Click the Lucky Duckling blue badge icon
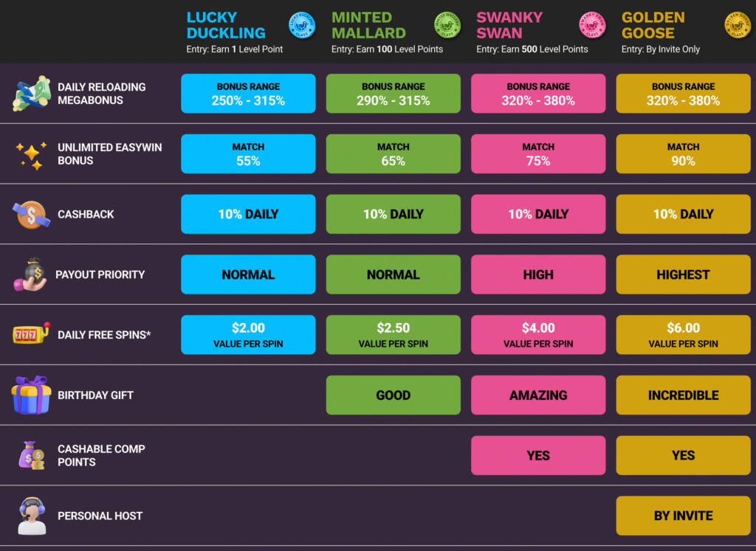 301,25
